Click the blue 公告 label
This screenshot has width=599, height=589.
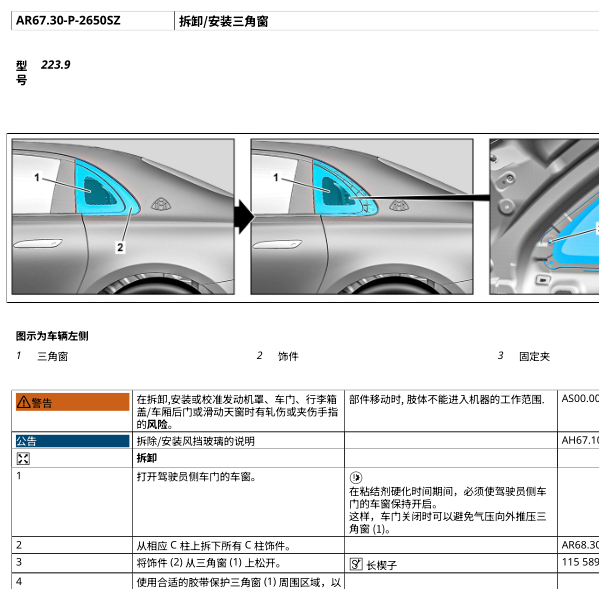click(x=73, y=441)
